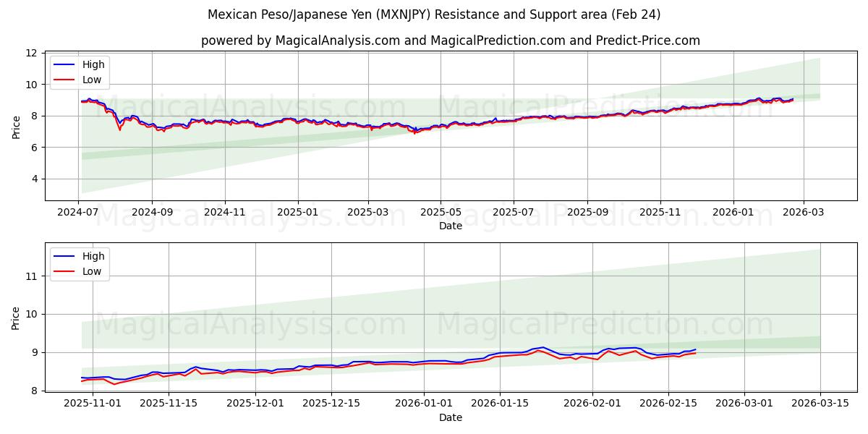Click the blue High line sample in top legend
Viewport: 868px width, 434px height.
pos(65,64)
